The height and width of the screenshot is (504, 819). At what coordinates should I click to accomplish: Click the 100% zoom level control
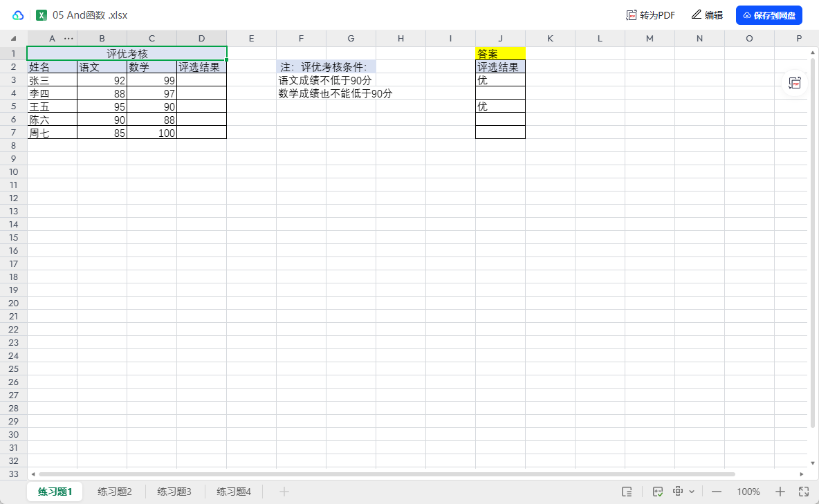pyautogui.click(x=748, y=491)
